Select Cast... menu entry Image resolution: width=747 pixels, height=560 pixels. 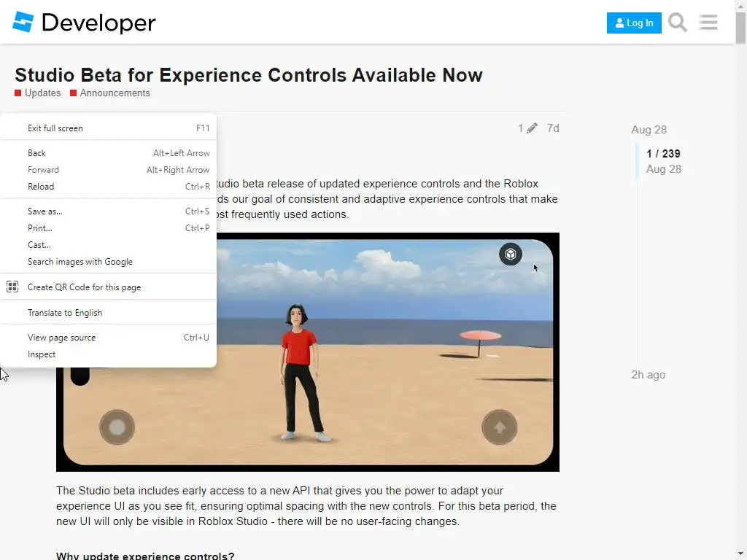pyautogui.click(x=108, y=245)
